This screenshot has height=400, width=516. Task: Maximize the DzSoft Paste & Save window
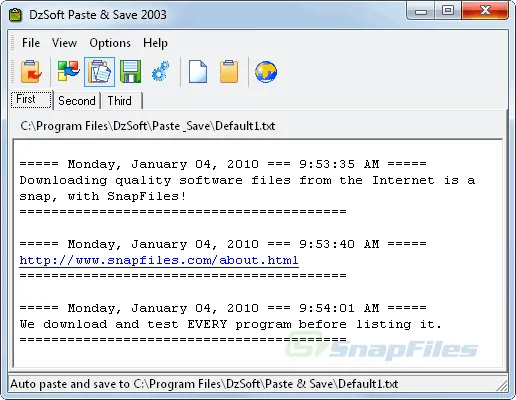448,11
